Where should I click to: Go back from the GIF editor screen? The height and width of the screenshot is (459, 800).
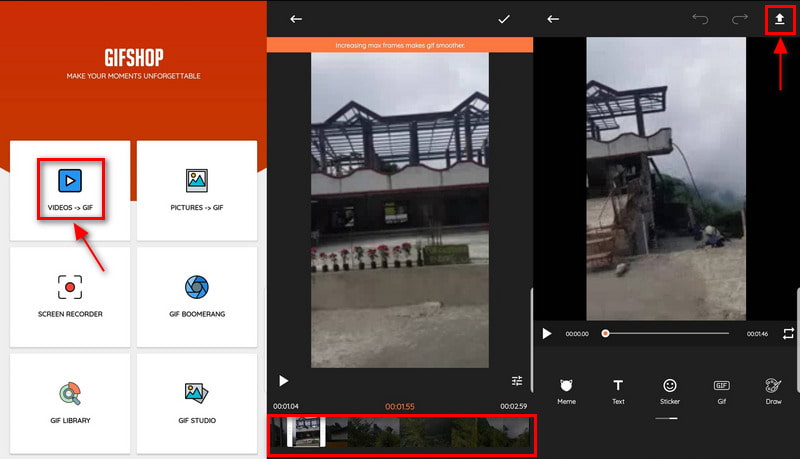553,19
